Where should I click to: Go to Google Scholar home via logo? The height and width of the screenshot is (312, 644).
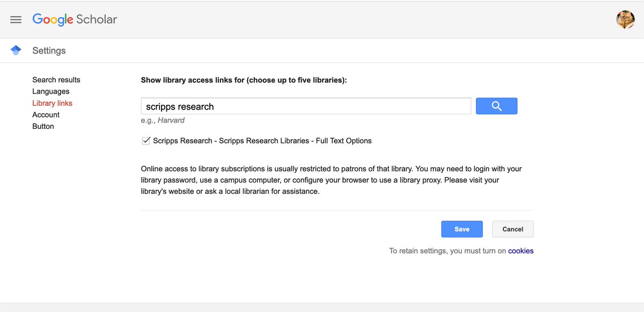click(x=75, y=20)
